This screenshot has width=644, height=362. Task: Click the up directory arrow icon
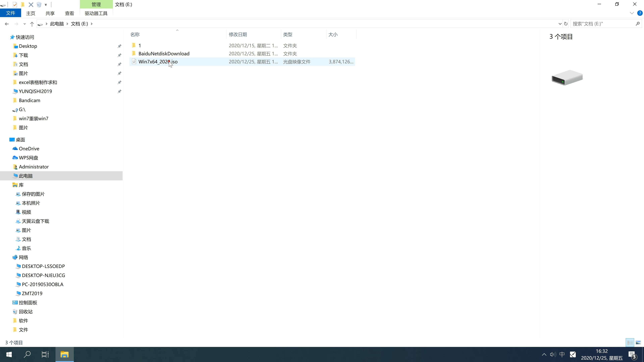[x=31, y=23]
